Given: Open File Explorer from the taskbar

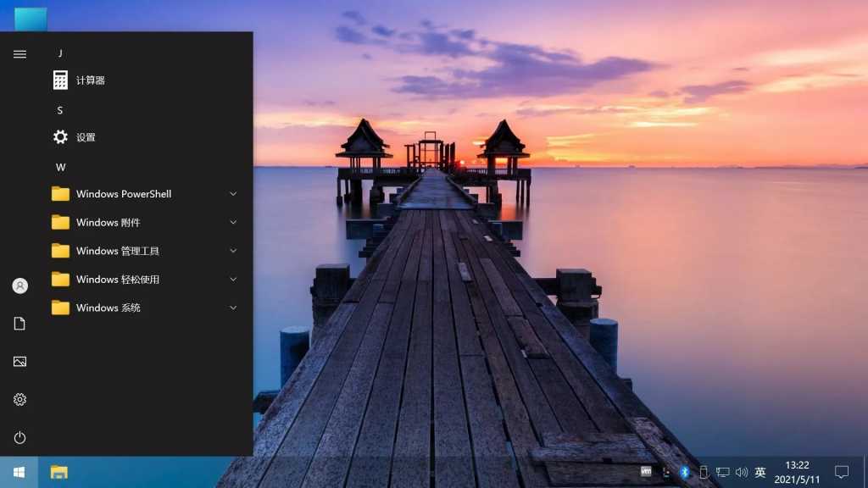Looking at the screenshot, I should pyautogui.click(x=58, y=472).
